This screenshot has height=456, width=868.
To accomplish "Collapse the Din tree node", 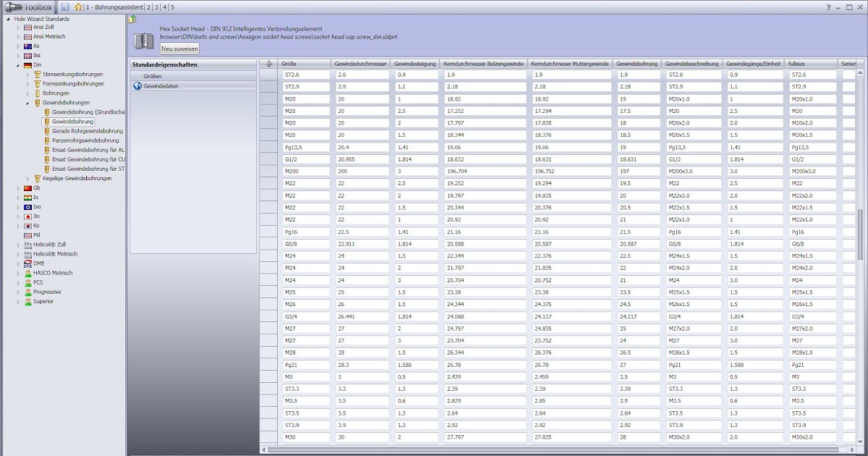I will [x=19, y=65].
